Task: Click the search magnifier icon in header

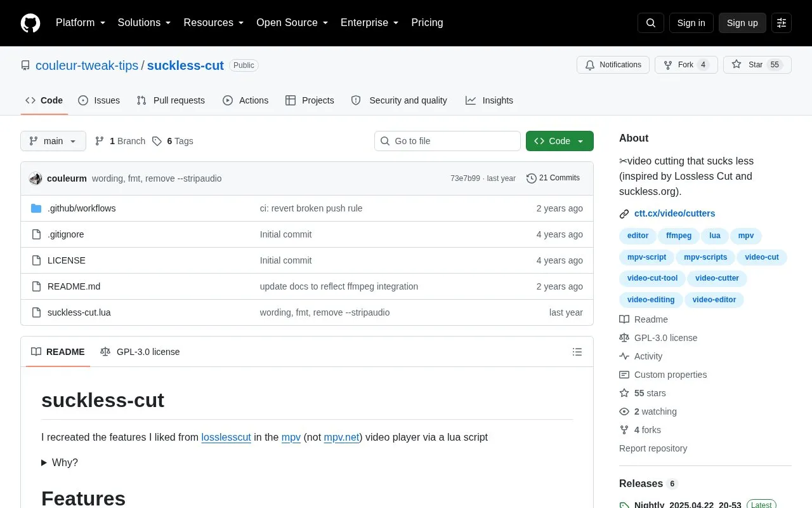Action: 651,23
